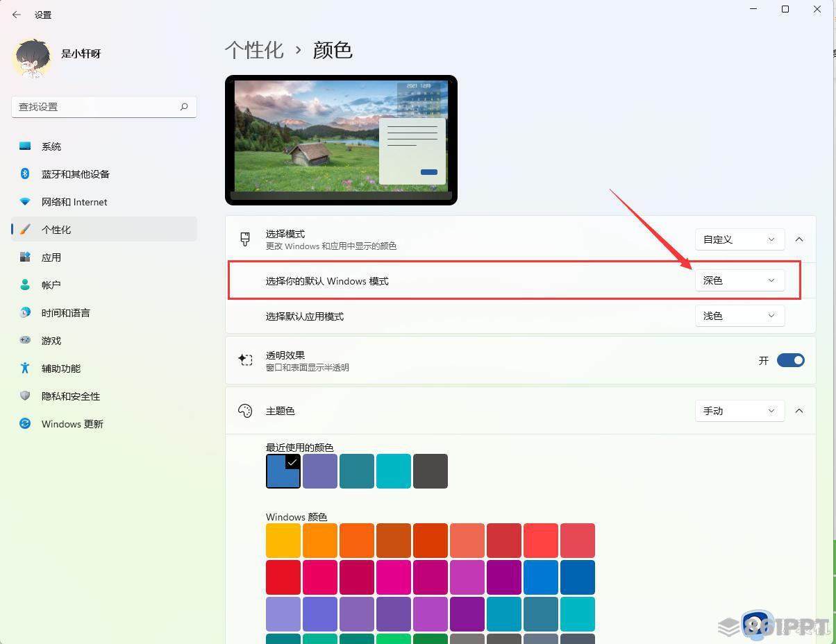Click the 查找设置 search field

click(104, 107)
